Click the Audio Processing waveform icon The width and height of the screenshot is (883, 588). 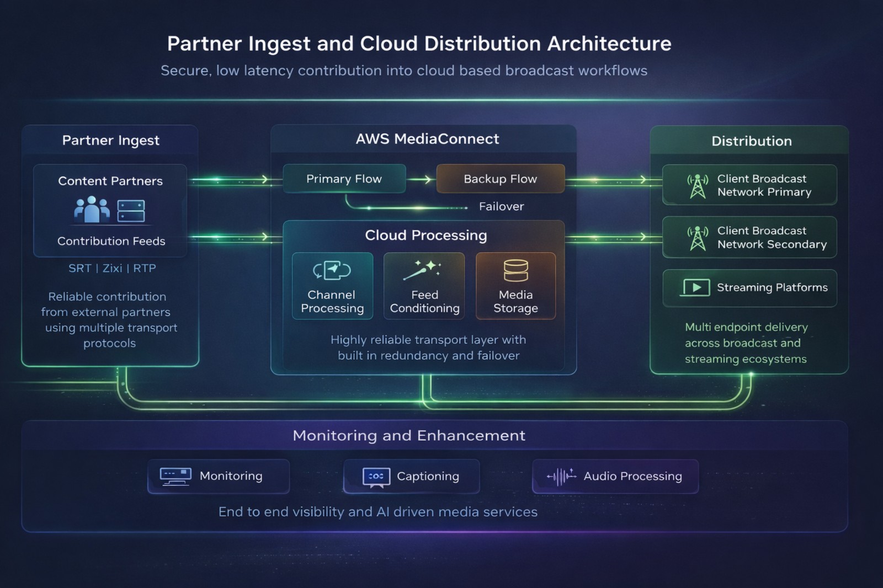(561, 476)
